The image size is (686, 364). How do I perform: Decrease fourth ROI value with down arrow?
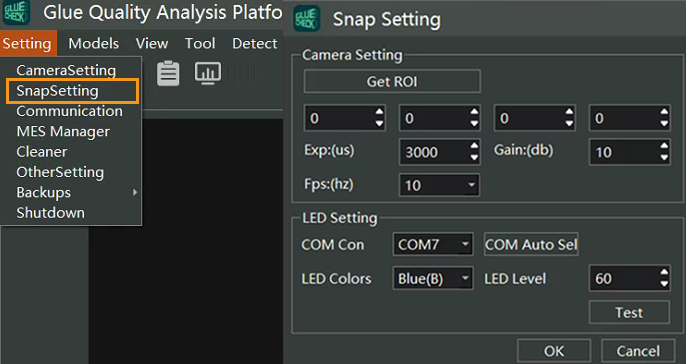[x=665, y=124]
